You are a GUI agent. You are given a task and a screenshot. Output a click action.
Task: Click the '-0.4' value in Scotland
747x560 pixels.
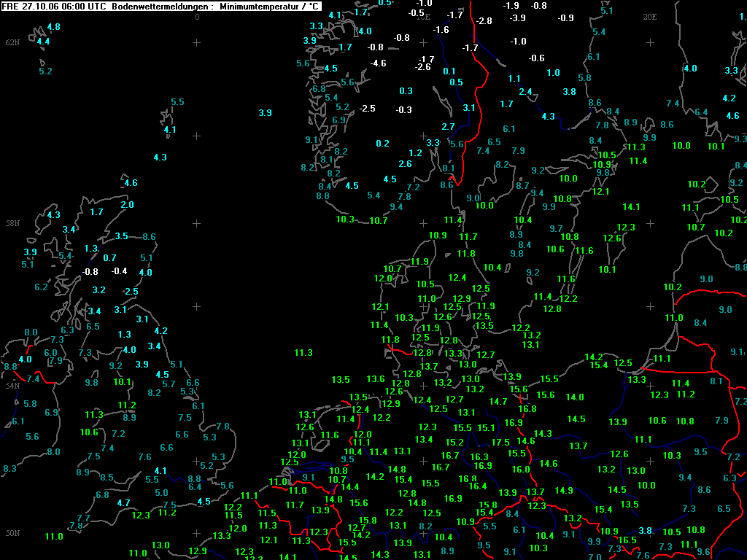[x=119, y=271]
